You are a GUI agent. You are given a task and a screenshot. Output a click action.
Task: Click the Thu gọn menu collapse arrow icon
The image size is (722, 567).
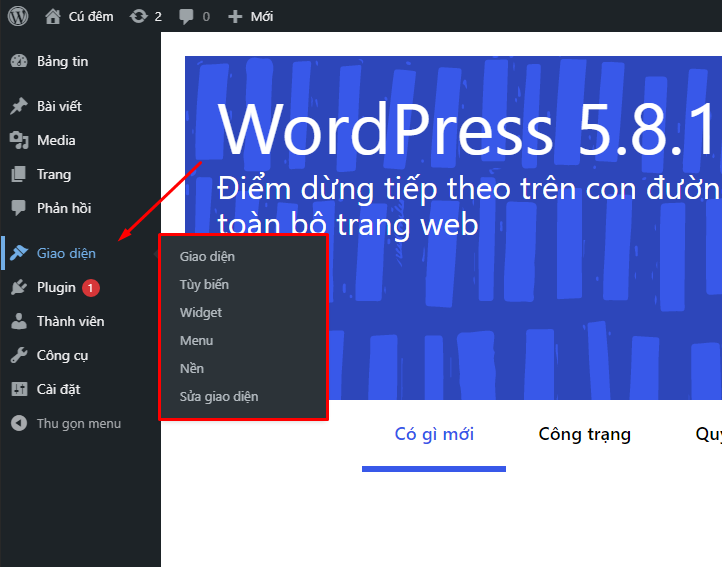[x=19, y=423]
